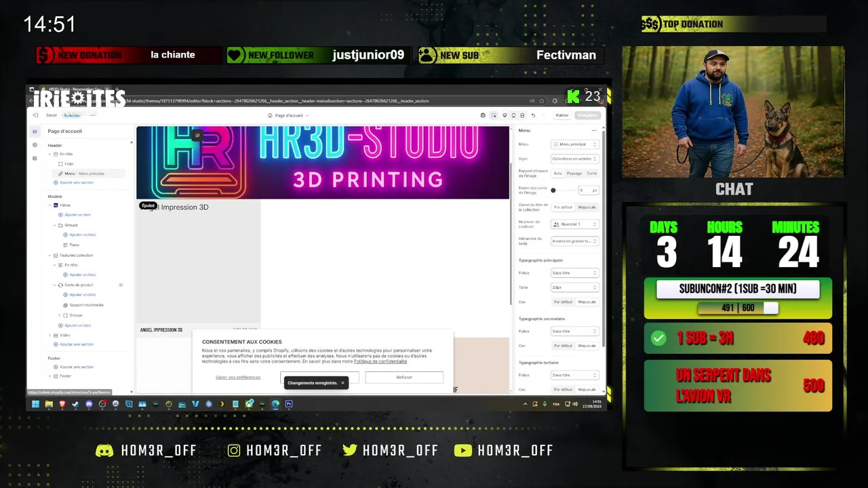The image size is (868, 488).
Task: Click the Publier button
Action: tap(562, 115)
